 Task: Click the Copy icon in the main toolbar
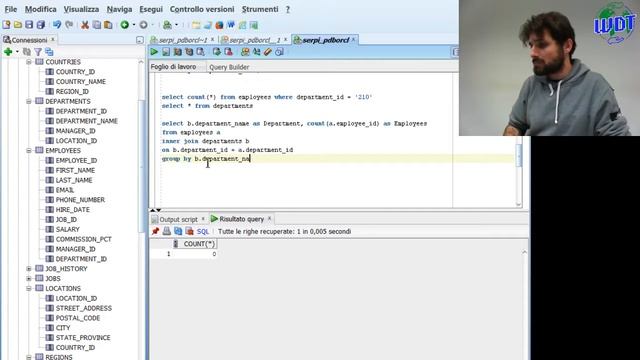click(96, 25)
